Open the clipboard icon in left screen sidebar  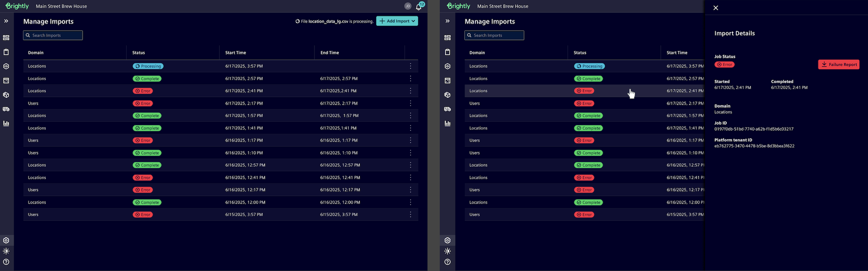[6, 52]
